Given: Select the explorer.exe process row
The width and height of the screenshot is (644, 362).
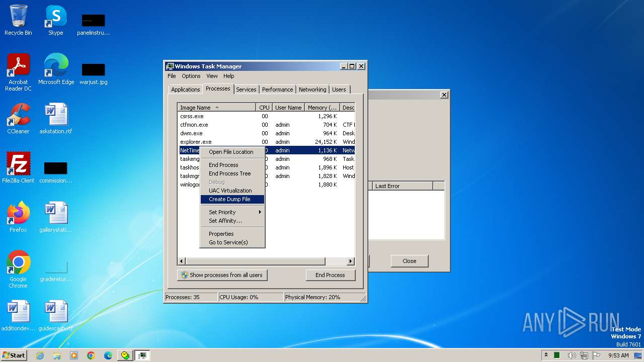Looking at the screenshot, I should [267, 142].
